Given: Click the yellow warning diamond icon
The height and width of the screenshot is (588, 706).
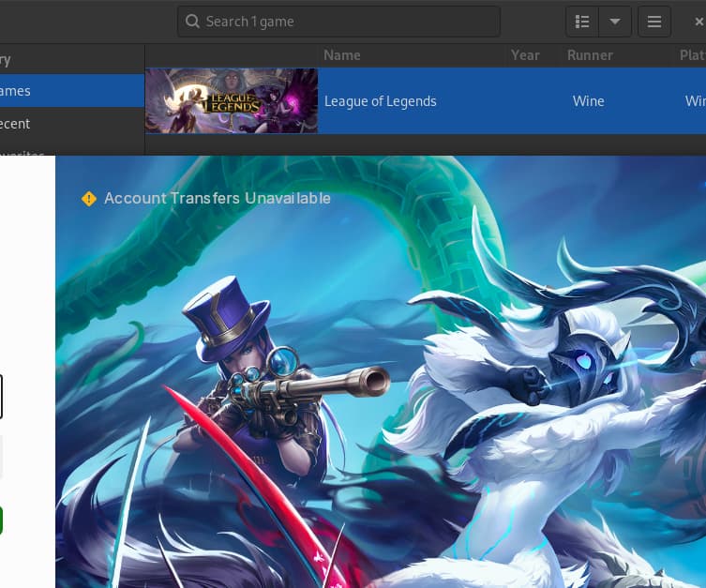Looking at the screenshot, I should click(89, 199).
